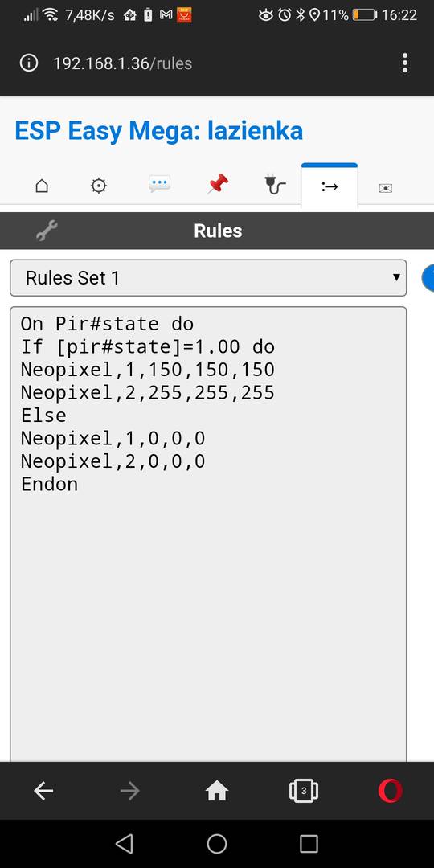Screen dimensions: 434x868
Task: Click the address bar URL 192.168.1.36/rules
Action: pos(123,63)
